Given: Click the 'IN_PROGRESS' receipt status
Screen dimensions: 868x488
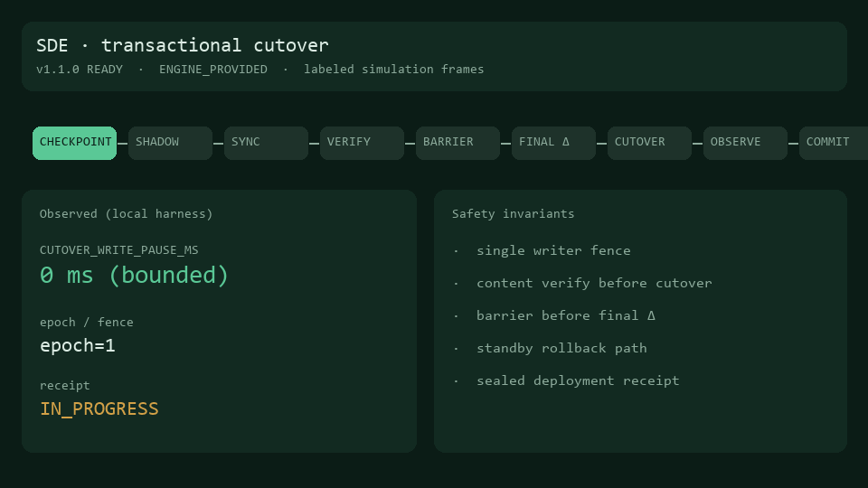Looking at the screenshot, I should [x=99, y=408].
